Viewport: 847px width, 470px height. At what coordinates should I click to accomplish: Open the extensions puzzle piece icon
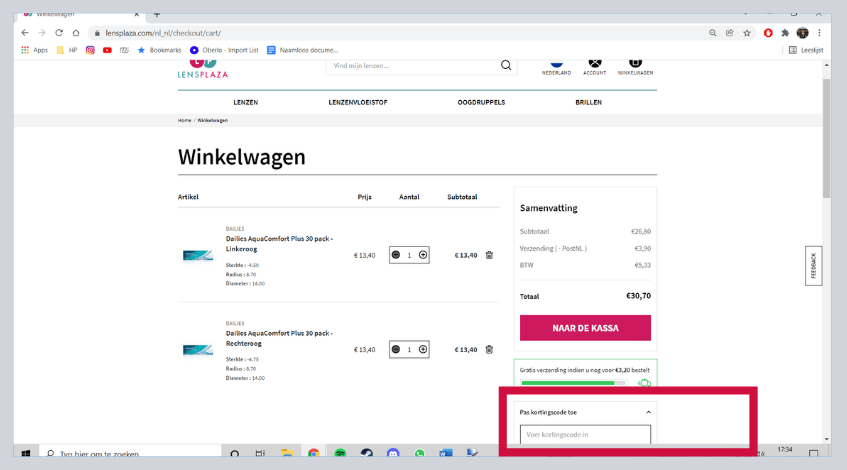(x=785, y=33)
